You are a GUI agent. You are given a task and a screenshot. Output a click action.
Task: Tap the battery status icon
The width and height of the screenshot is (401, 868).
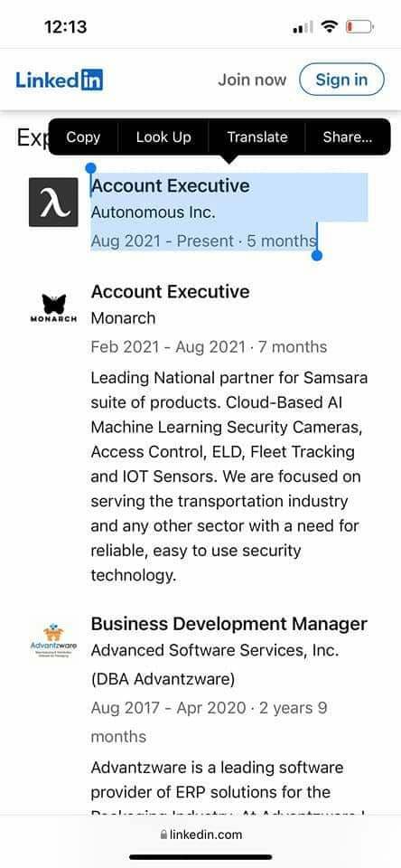[359, 26]
